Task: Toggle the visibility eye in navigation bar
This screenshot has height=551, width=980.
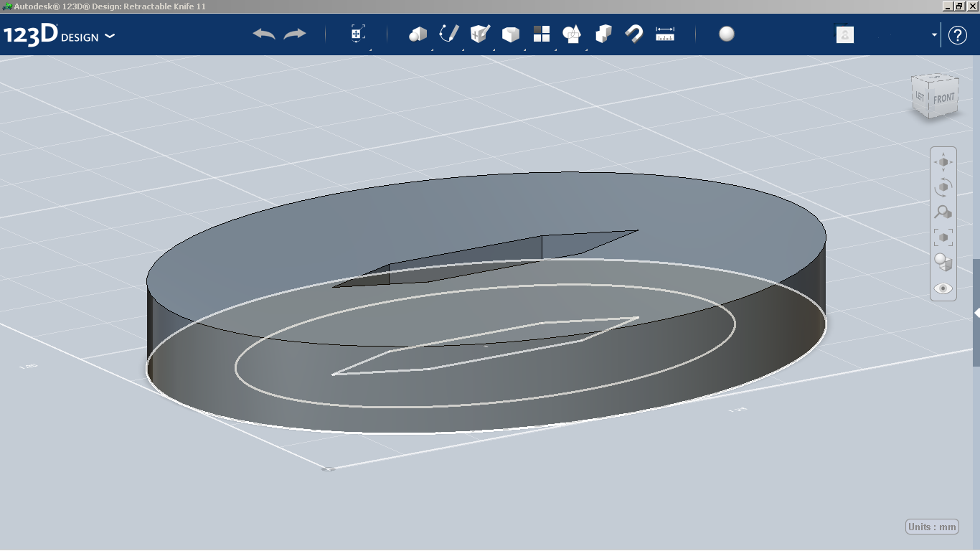Action: point(943,288)
